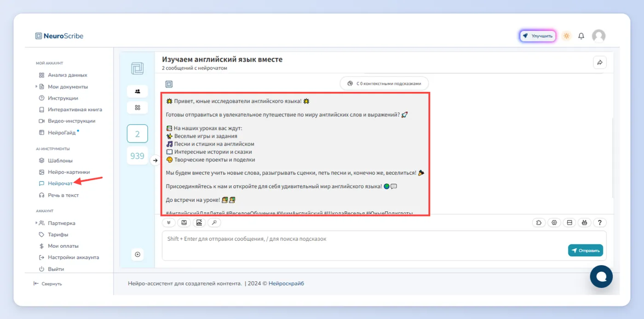This screenshot has height=319, width=644.
Task: Open Анализ данных in sidebar
Action: pos(67,75)
